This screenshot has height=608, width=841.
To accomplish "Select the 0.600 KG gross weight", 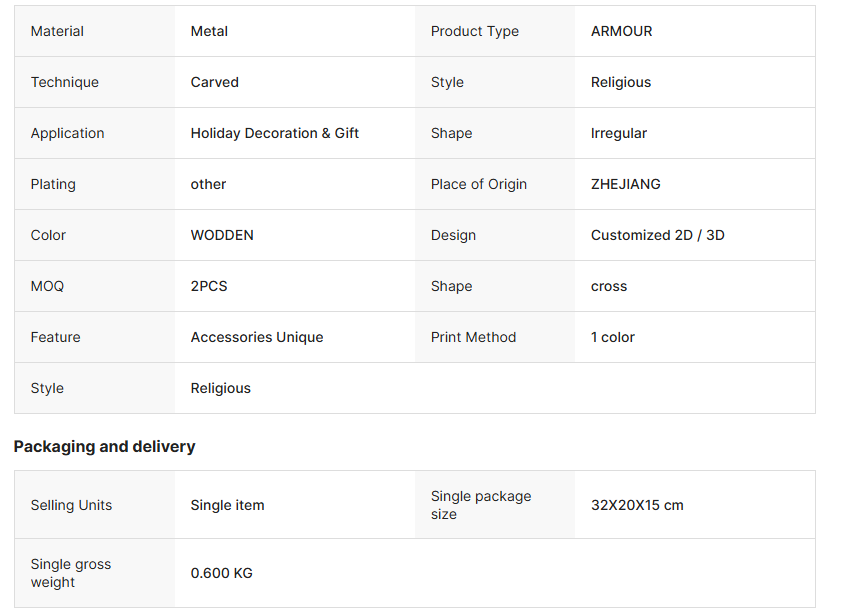I will 221,573.
